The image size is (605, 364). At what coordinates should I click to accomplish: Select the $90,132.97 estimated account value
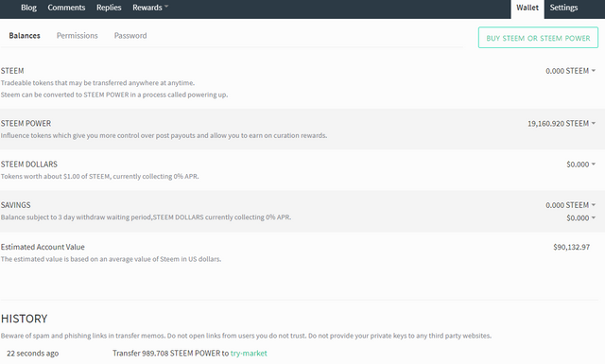tap(571, 247)
